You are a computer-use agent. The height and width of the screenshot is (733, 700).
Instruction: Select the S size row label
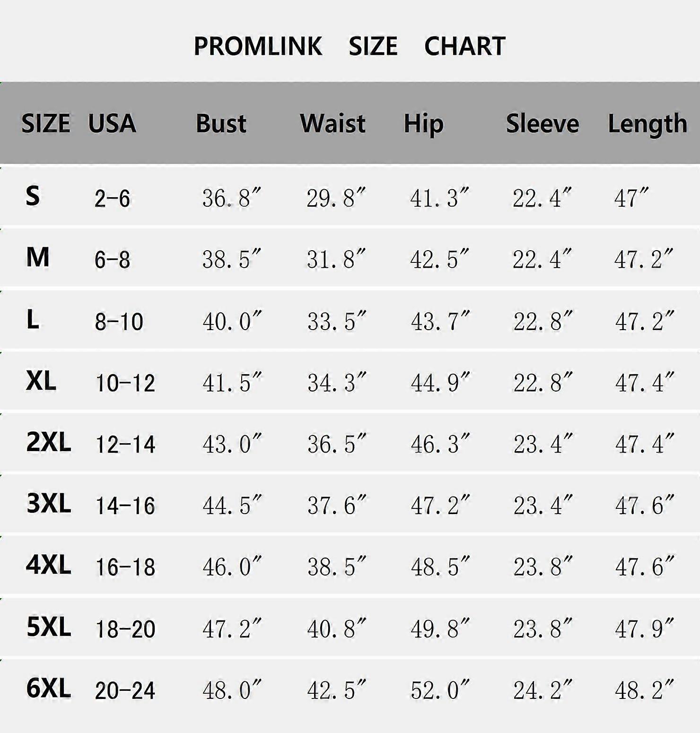pos(33,195)
